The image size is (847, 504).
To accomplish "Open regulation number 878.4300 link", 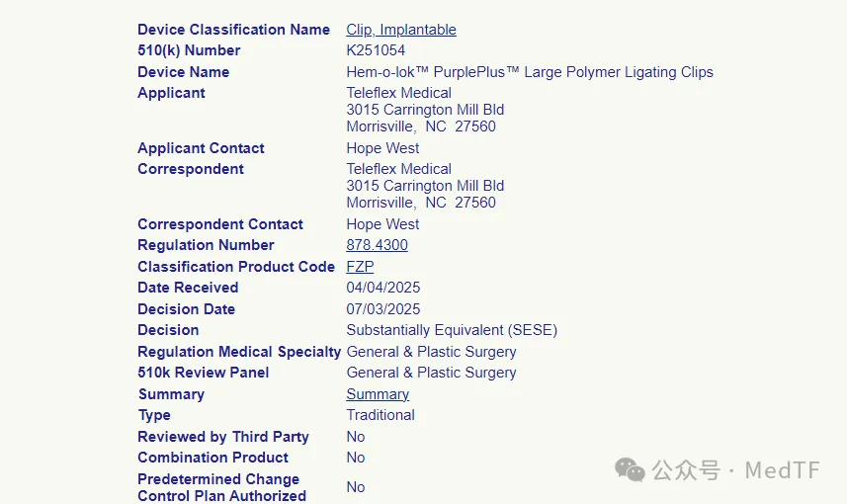I will [x=377, y=245].
